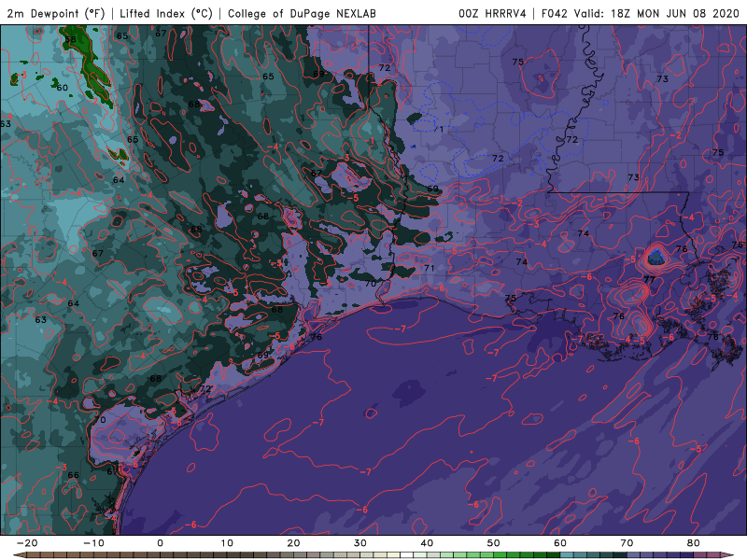Click the 20 label on the color scale
The width and height of the screenshot is (747, 560).
point(293,543)
